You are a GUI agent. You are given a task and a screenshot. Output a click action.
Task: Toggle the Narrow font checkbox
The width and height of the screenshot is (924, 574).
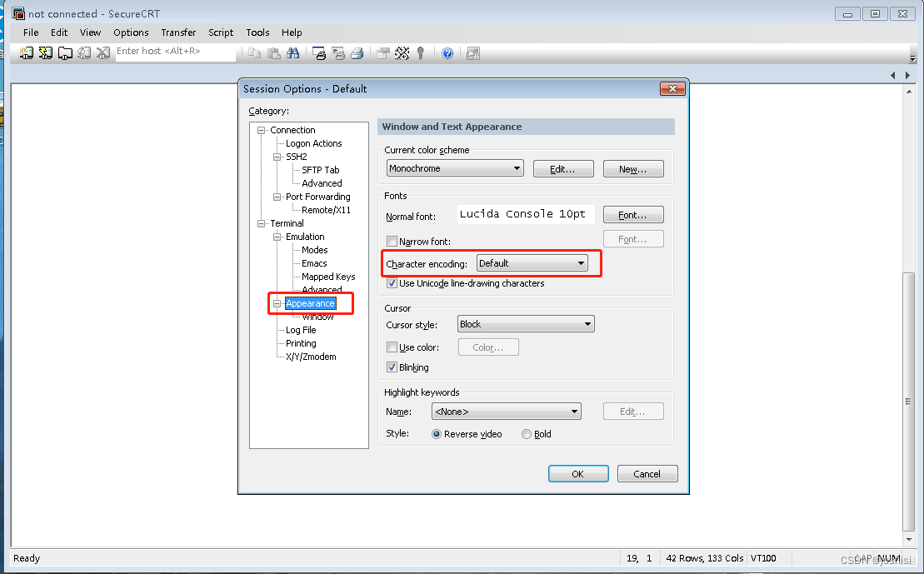click(392, 241)
